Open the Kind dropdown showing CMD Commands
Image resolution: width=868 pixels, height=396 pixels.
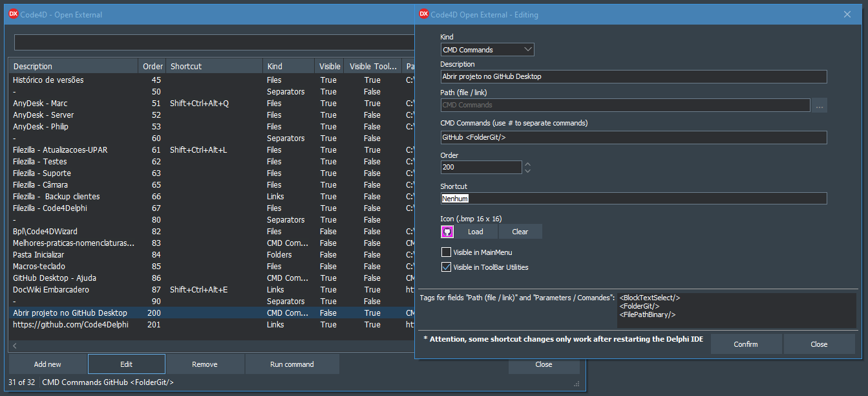tap(529, 49)
